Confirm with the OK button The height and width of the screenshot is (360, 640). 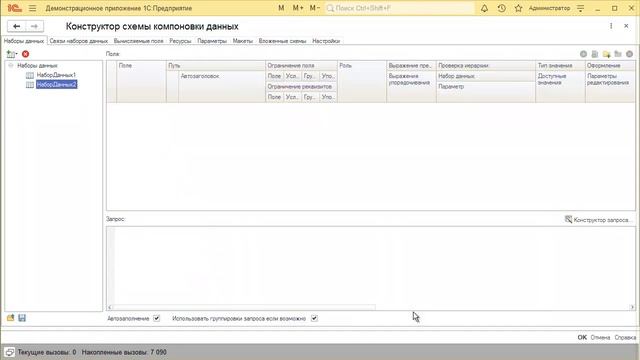582,337
